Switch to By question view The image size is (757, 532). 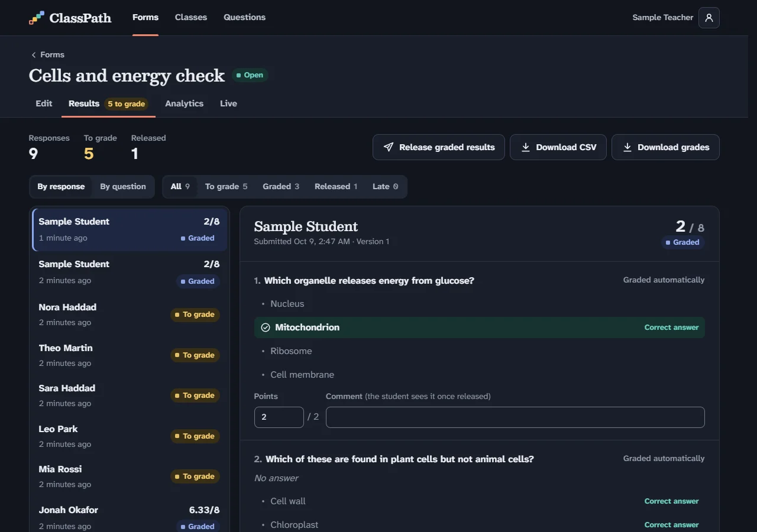[123, 186]
